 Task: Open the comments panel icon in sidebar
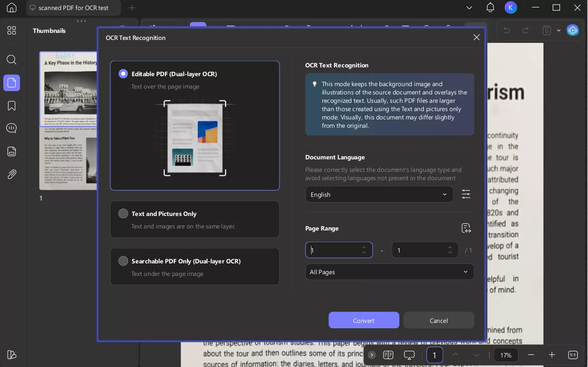pos(12,128)
